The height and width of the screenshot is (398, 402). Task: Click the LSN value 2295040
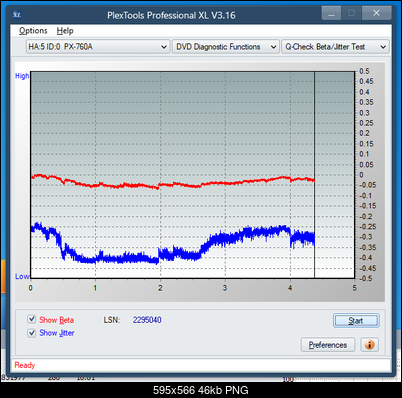pyautogui.click(x=147, y=320)
